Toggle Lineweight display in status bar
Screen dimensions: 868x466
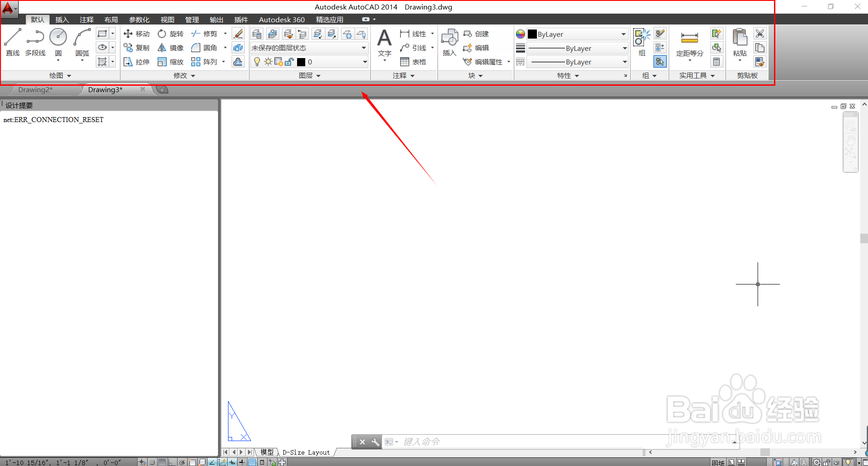(242, 462)
